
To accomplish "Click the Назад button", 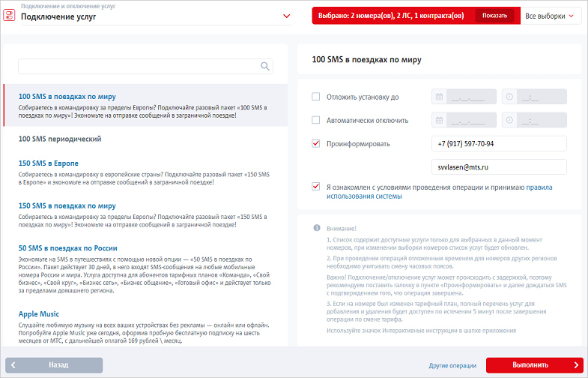I will pos(54,364).
